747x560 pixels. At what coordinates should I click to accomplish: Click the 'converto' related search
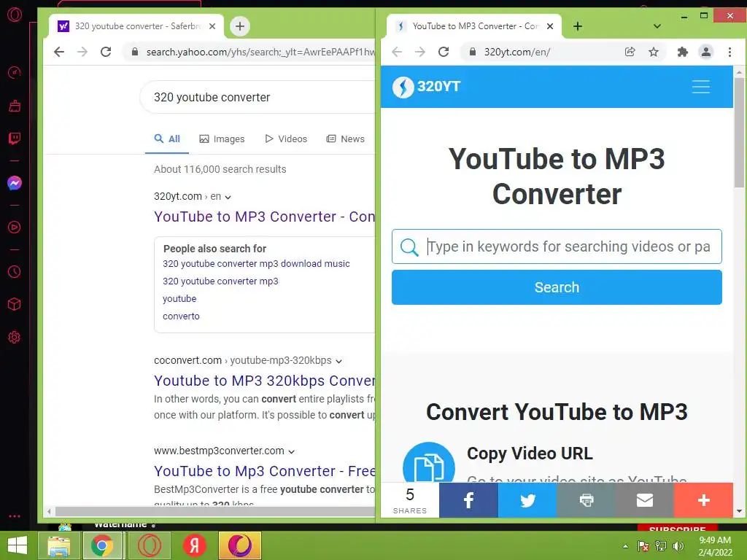(181, 316)
